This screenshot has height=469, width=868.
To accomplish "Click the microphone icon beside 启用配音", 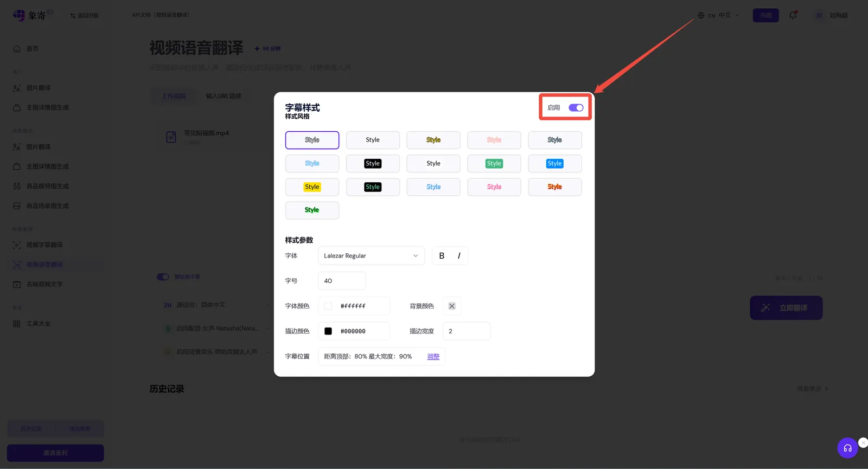I will 168,329.
